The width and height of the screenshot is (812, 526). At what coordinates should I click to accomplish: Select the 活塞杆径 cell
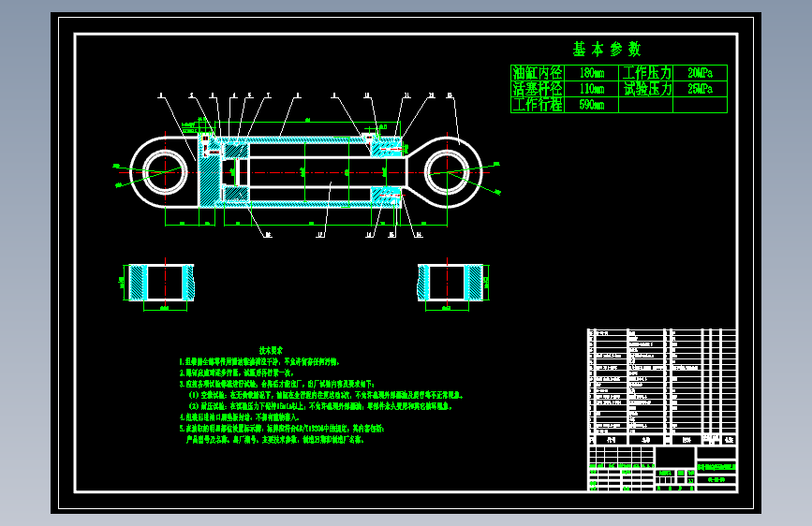pyautogui.click(x=538, y=89)
